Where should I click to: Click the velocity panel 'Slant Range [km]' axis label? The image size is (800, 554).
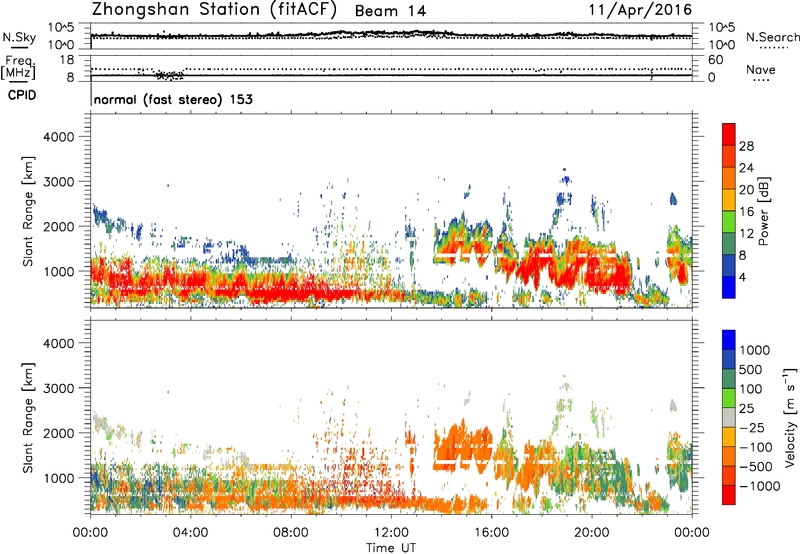pos(28,418)
